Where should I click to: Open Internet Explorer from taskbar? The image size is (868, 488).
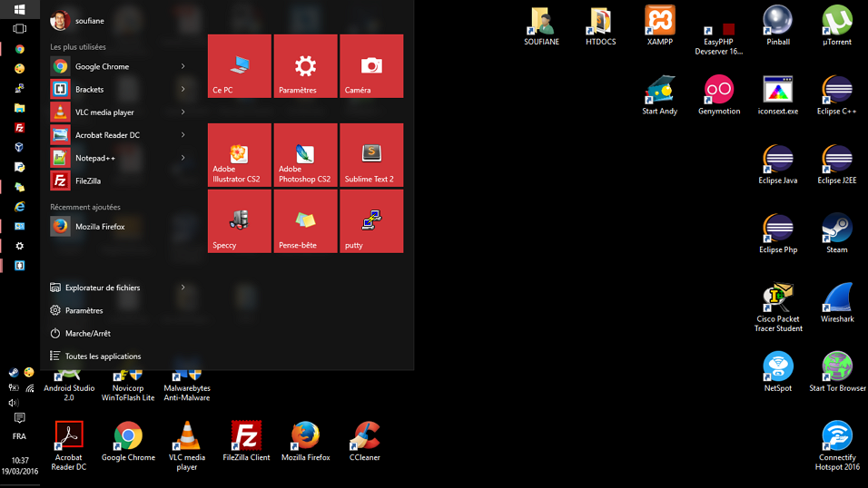19,207
